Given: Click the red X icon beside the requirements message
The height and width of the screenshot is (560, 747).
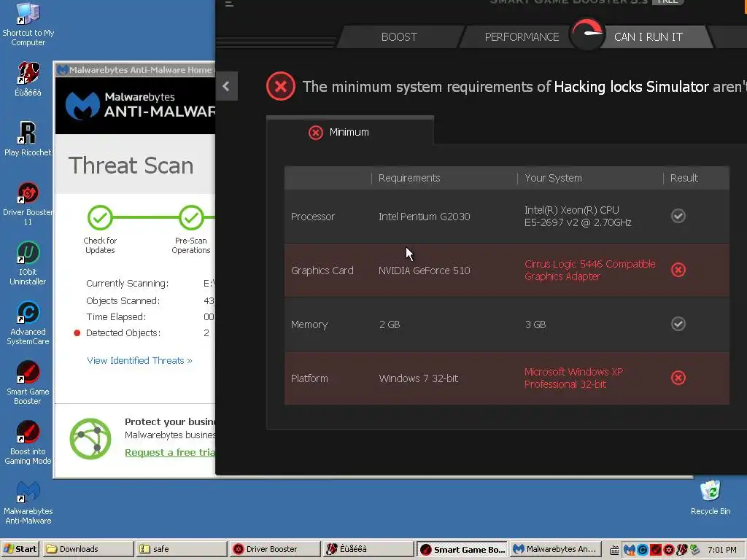Looking at the screenshot, I should pos(281,86).
